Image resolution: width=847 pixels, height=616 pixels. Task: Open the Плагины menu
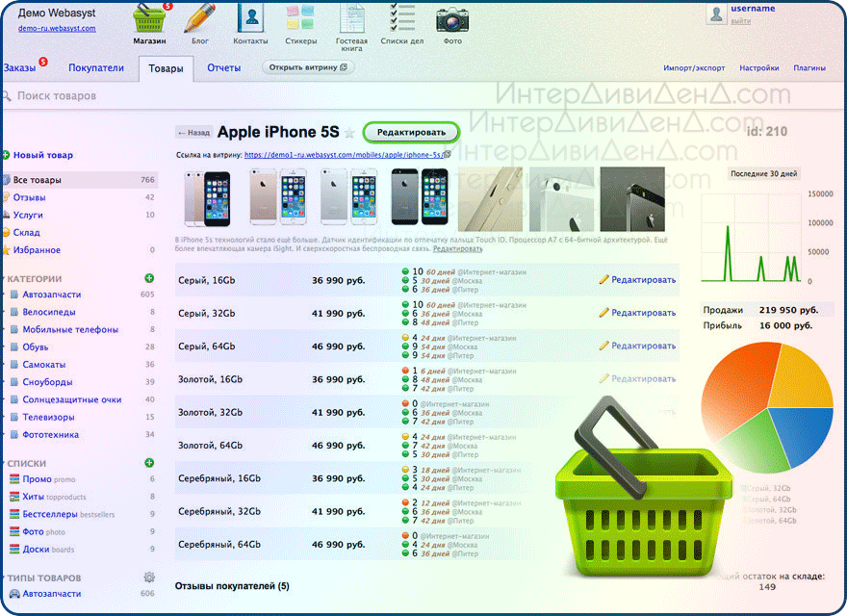point(809,68)
